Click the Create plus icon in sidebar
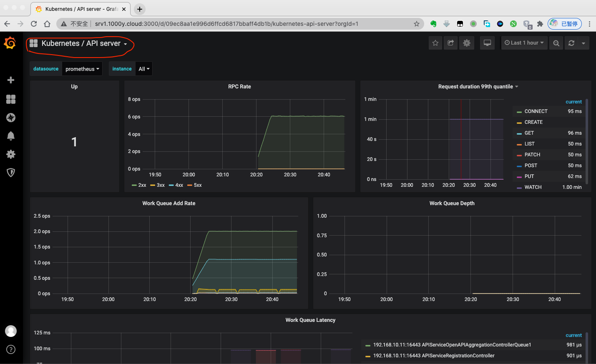 point(11,80)
